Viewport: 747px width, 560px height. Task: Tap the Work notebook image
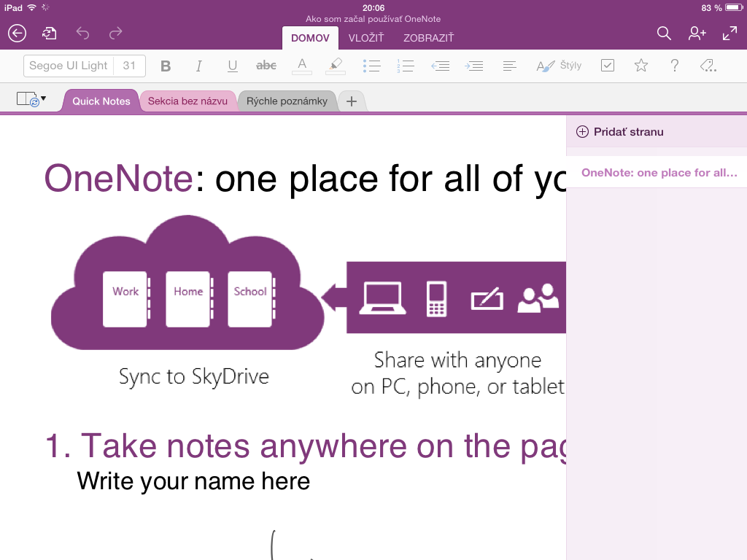(125, 299)
